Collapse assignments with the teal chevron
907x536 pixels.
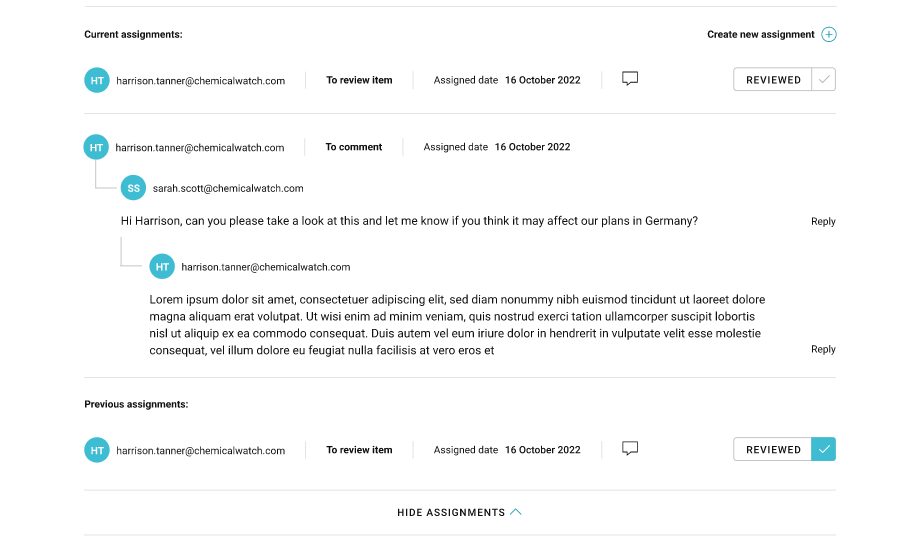click(516, 512)
